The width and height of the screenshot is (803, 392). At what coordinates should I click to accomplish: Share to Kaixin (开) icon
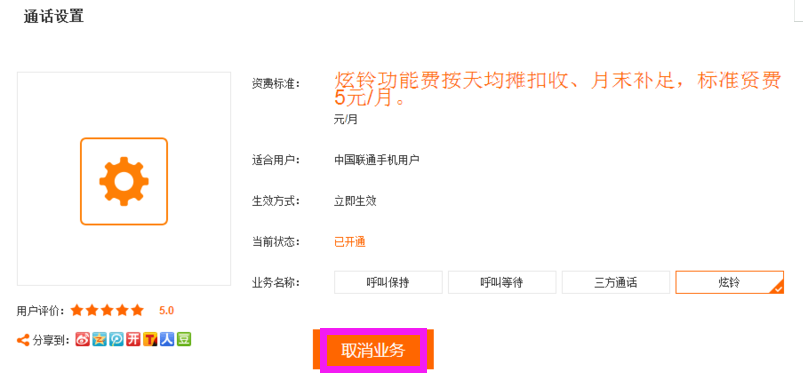[x=133, y=339]
